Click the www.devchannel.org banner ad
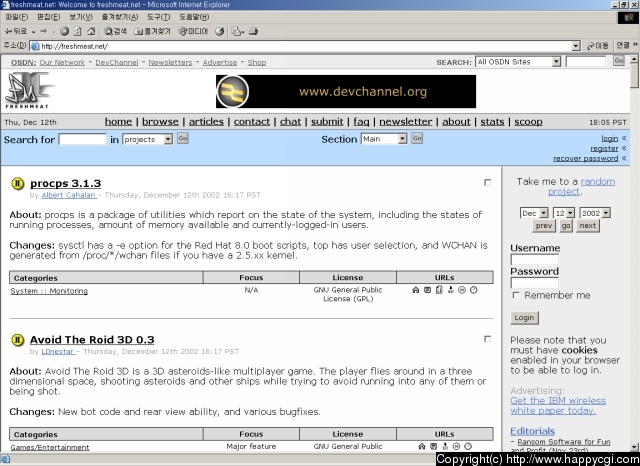Viewport: 640px width, 466px height. coord(346,91)
